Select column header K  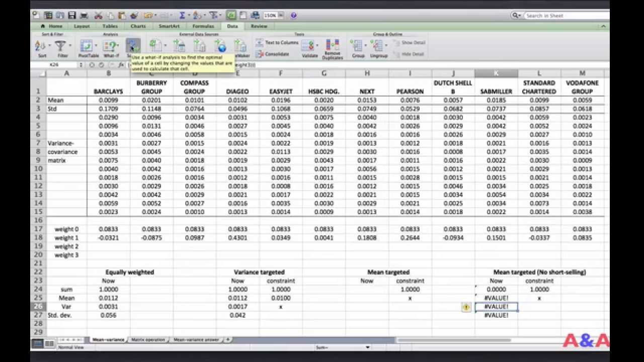tap(496, 73)
